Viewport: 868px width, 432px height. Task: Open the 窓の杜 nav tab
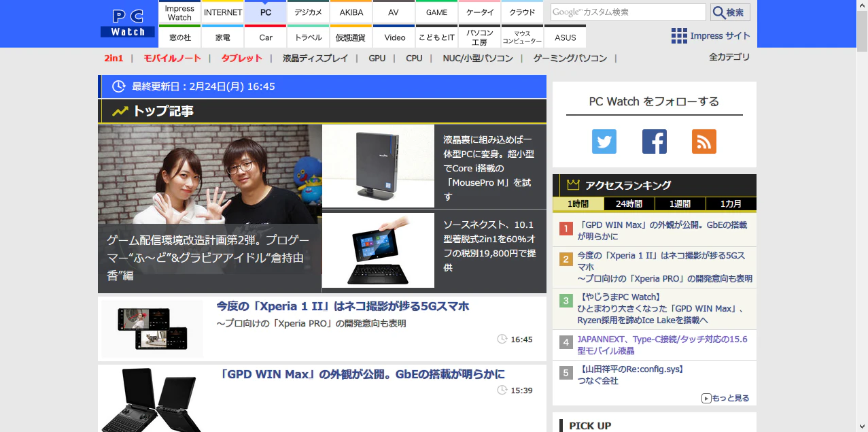click(179, 37)
